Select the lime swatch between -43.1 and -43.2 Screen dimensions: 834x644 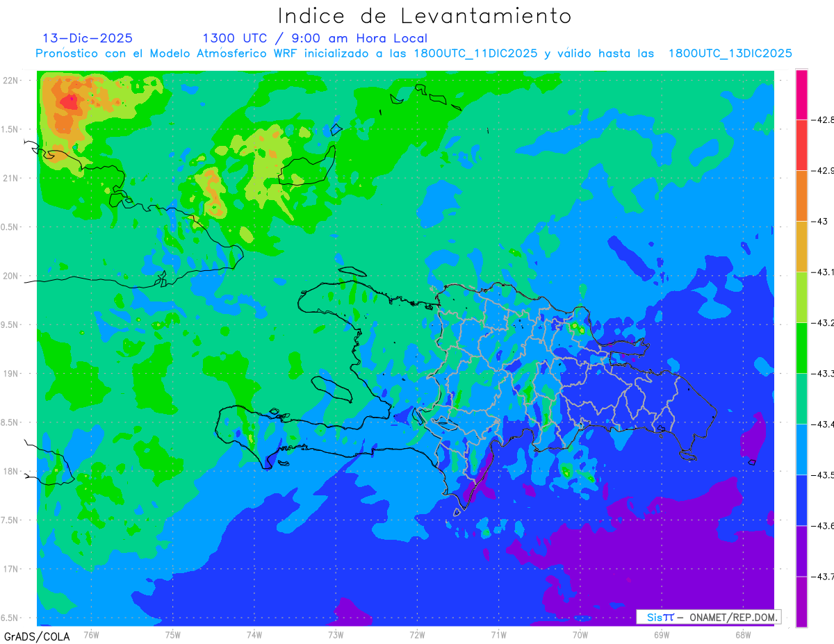coord(801,297)
